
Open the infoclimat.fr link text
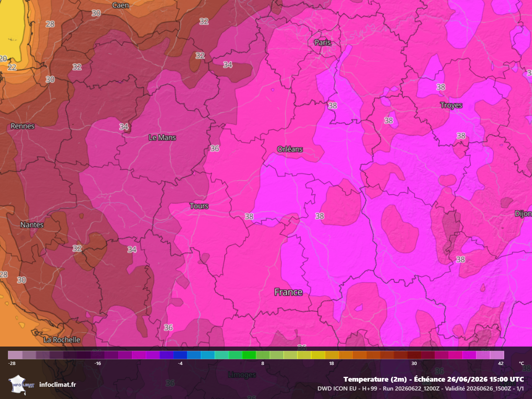click(58, 385)
